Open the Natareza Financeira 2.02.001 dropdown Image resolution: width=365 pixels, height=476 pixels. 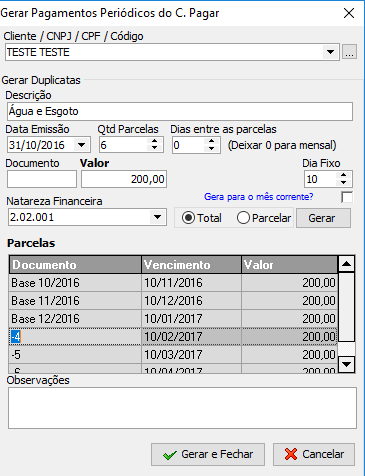coord(157,217)
